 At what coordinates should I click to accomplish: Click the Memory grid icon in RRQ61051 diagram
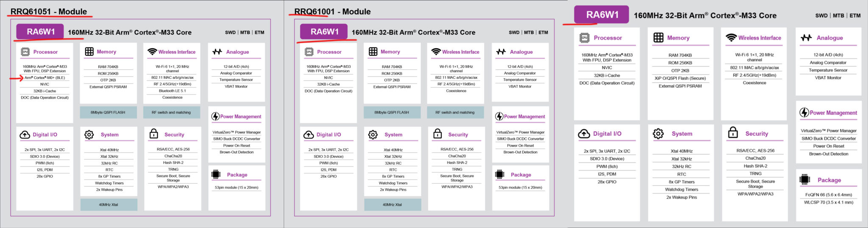[89, 52]
